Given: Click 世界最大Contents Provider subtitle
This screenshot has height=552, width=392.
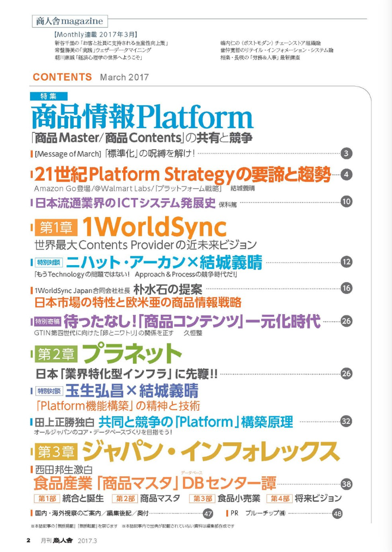Looking at the screenshot, I should 146,244.
